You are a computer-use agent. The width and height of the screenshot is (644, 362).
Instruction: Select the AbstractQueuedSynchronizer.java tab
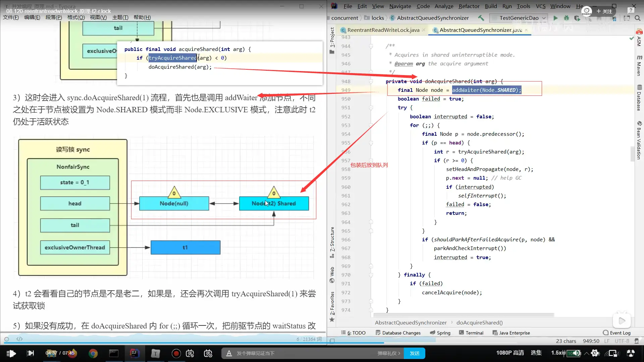(480, 30)
